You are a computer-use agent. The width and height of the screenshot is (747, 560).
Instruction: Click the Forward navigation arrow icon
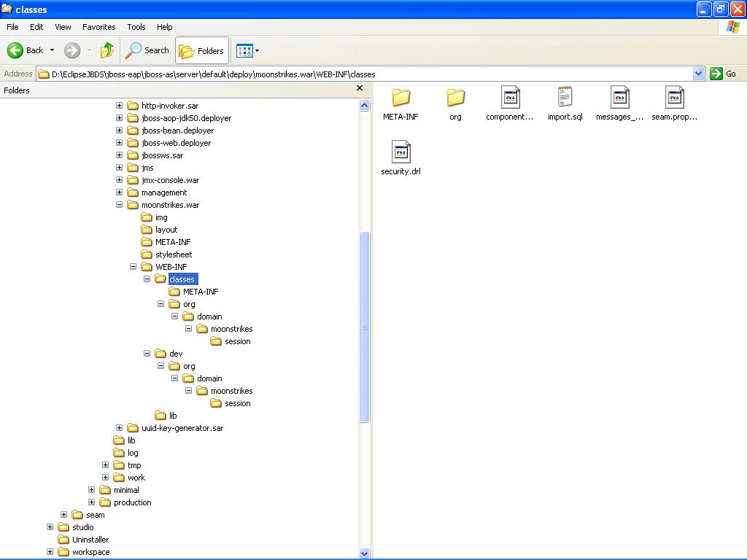(x=72, y=50)
